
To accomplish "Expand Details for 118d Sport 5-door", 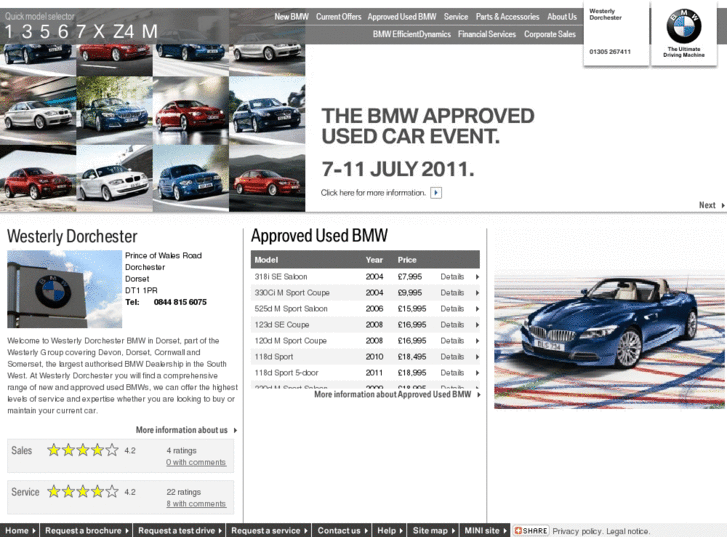I will pos(459,373).
